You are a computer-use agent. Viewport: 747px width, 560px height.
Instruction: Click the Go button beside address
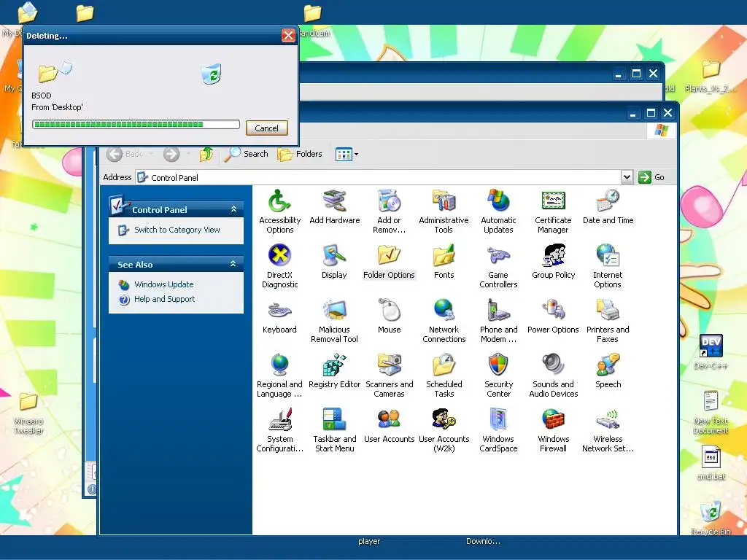pos(651,177)
